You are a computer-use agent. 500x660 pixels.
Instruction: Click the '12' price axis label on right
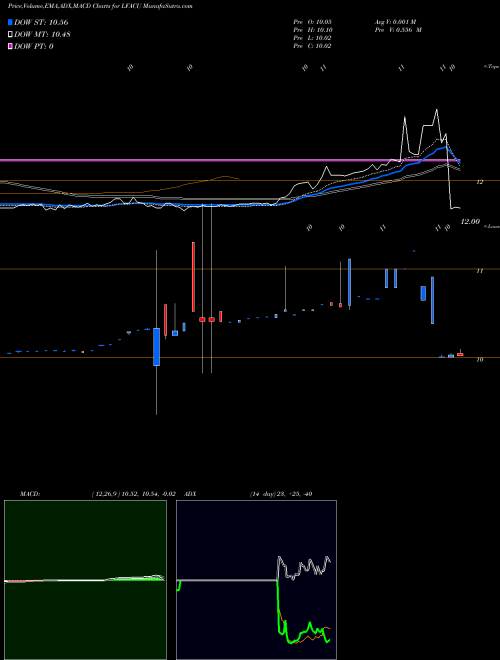[x=479, y=182]
